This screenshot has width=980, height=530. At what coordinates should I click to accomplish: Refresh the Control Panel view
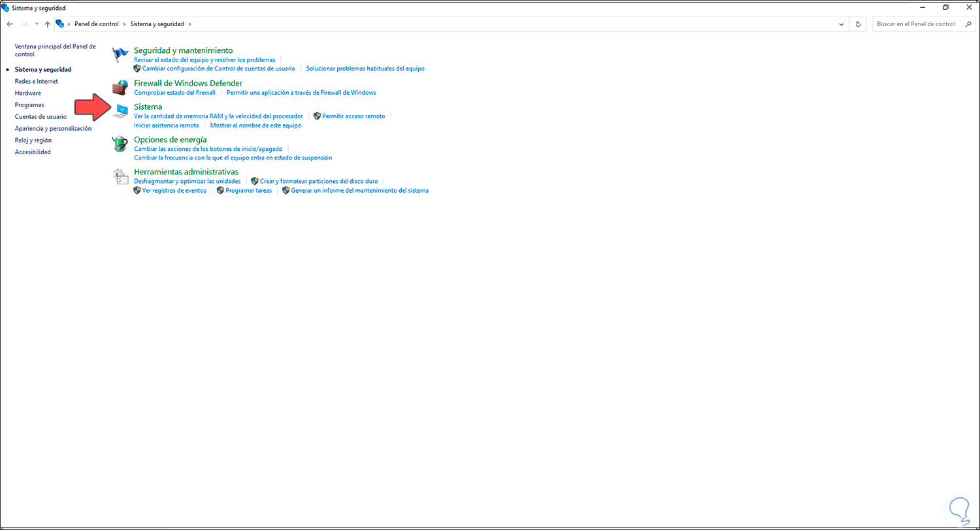pyautogui.click(x=858, y=24)
